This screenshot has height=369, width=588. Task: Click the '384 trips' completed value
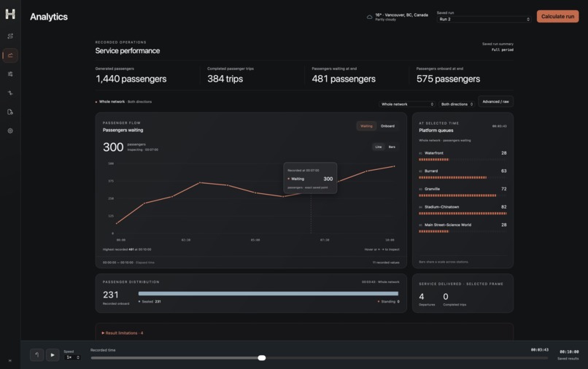(x=225, y=79)
